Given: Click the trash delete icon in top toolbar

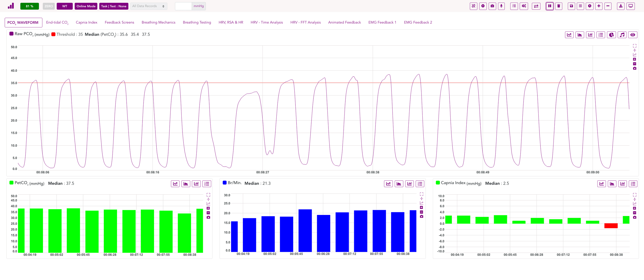Looking at the screenshot, I should click(559, 6).
